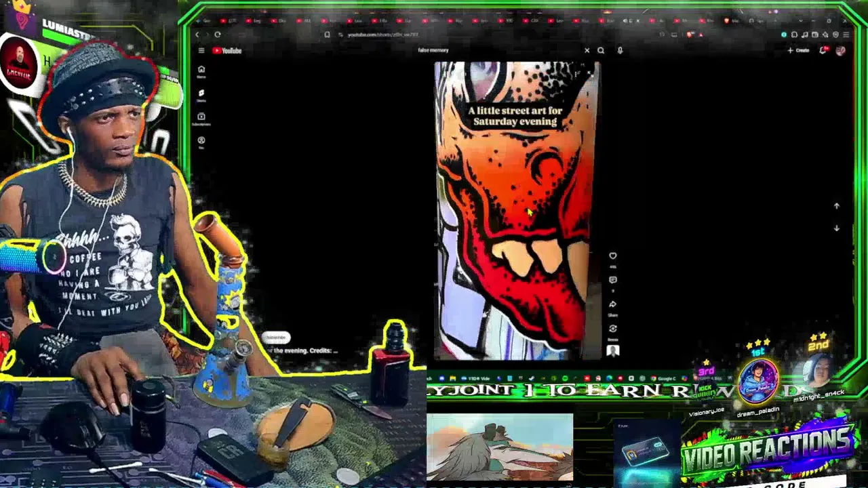This screenshot has width=868, height=488.
Task: Click the Subscribe button on short
Action: click(276, 338)
